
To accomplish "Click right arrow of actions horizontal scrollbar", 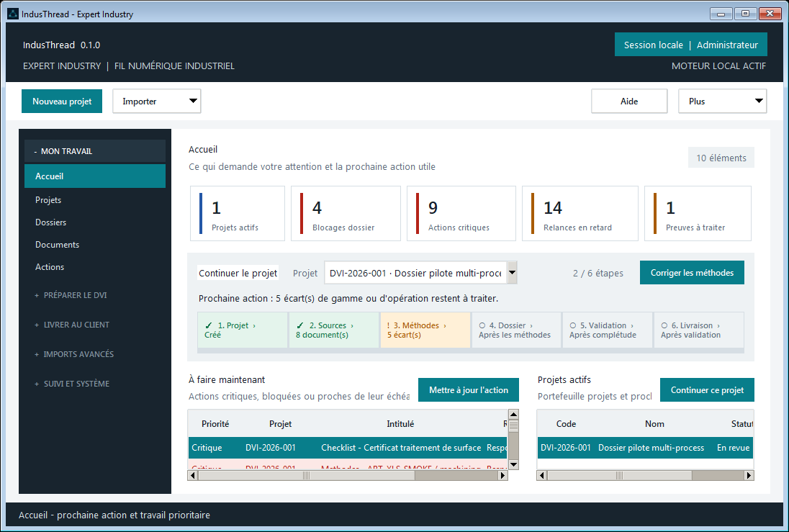I will (x=502, y=475).
